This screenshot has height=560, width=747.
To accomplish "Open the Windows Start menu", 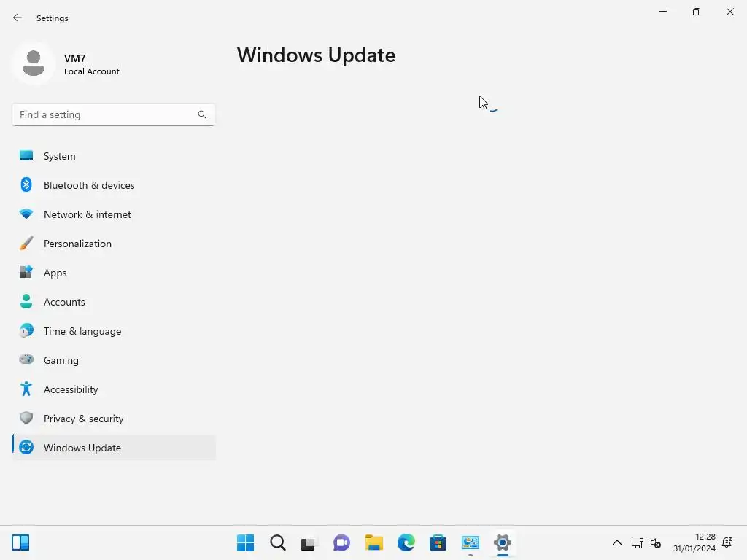I will coord(245,542).
